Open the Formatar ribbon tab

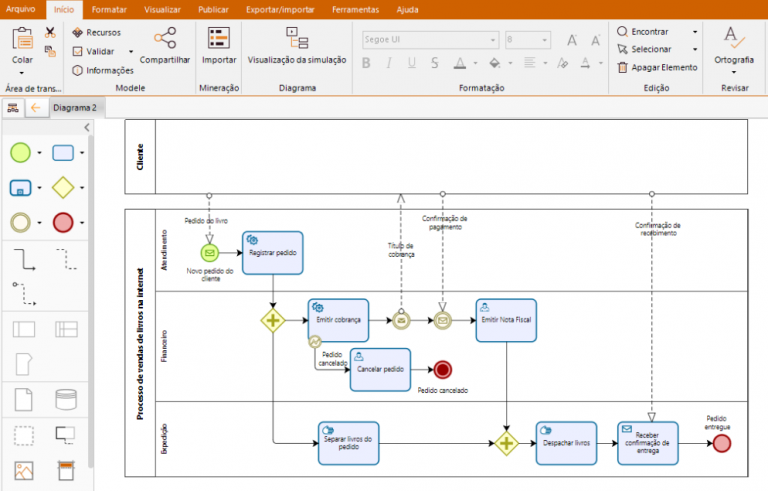[107, 8]
